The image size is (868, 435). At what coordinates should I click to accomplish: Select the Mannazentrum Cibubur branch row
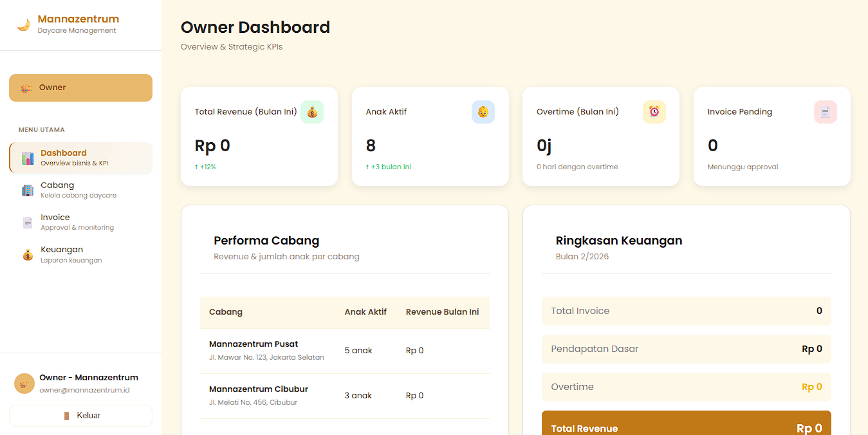(x=344, y=396)
